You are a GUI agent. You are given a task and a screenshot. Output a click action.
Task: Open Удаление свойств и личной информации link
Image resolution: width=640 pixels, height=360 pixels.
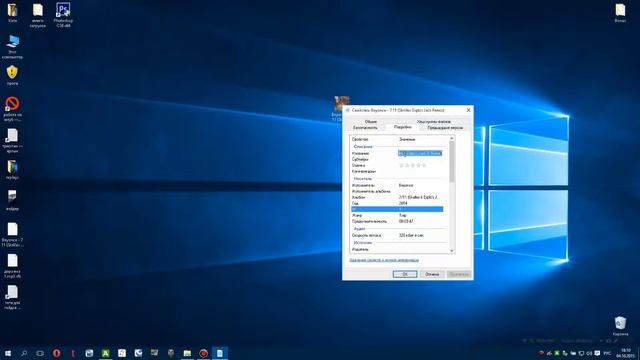click(384, 260)
